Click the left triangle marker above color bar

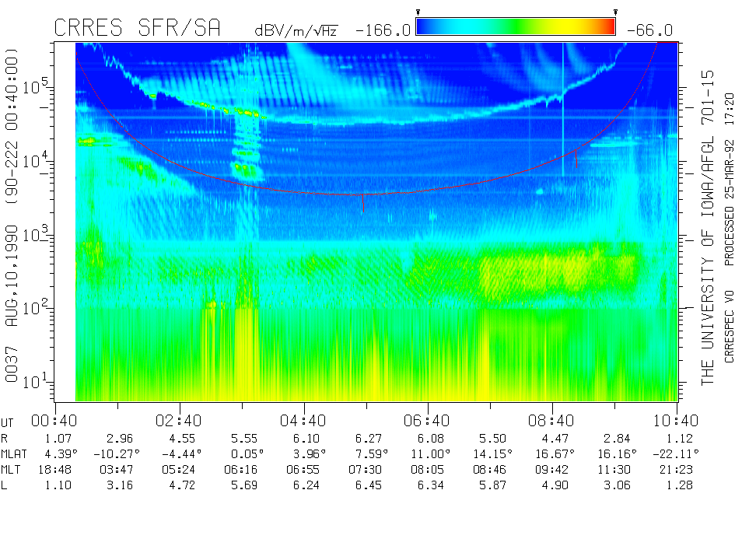418,12
